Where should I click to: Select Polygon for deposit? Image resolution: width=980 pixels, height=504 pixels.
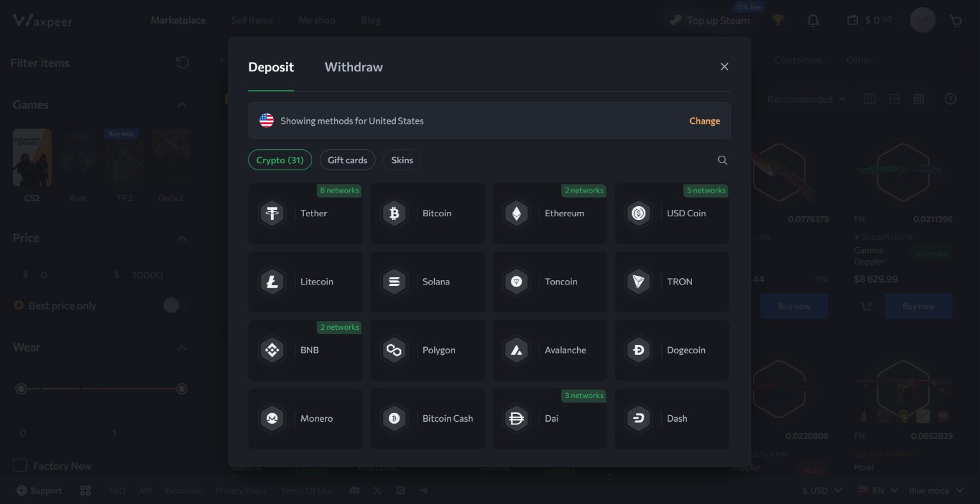tap(428, 350)
